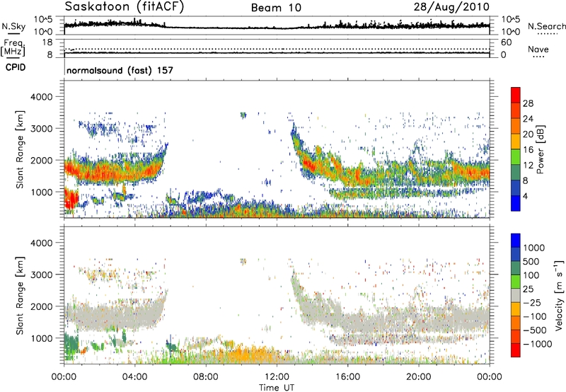Click the 16 tick on power colorbar
Image resolution: width=566 pixels, height=392 pixels.
point(528,150)
